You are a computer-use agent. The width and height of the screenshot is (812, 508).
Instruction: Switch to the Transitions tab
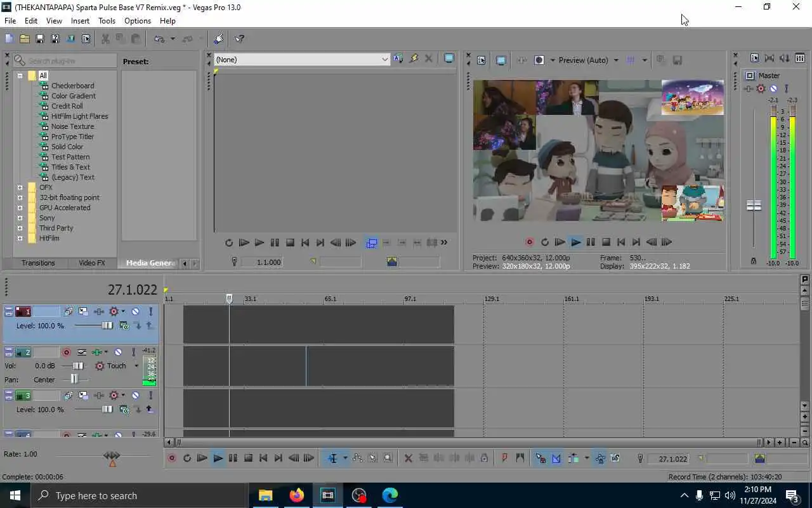pos(38,263)
